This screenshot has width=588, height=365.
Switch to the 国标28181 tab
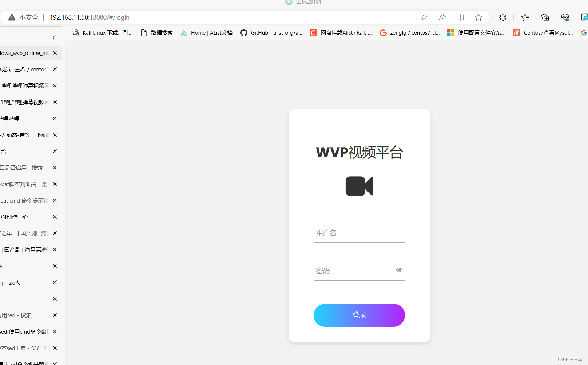303,3
